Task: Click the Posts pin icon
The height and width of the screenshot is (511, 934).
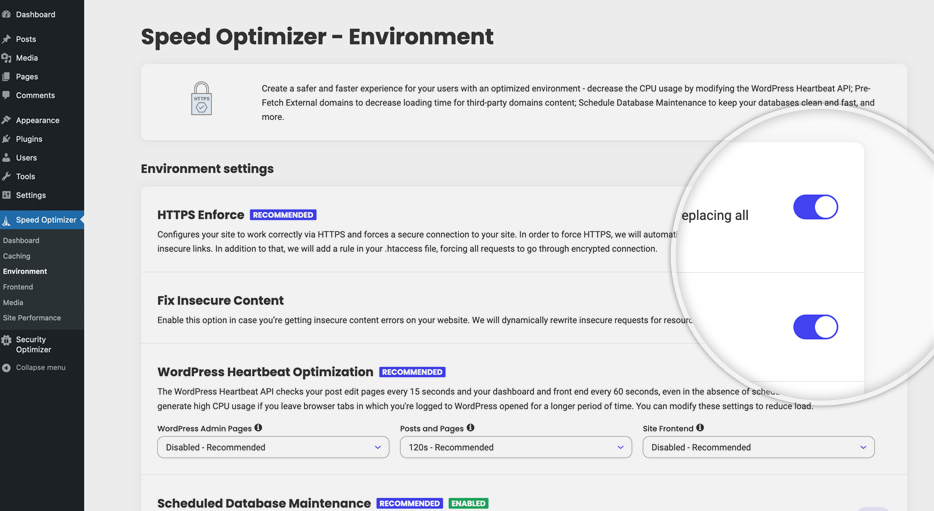Action: pos(6,39)
